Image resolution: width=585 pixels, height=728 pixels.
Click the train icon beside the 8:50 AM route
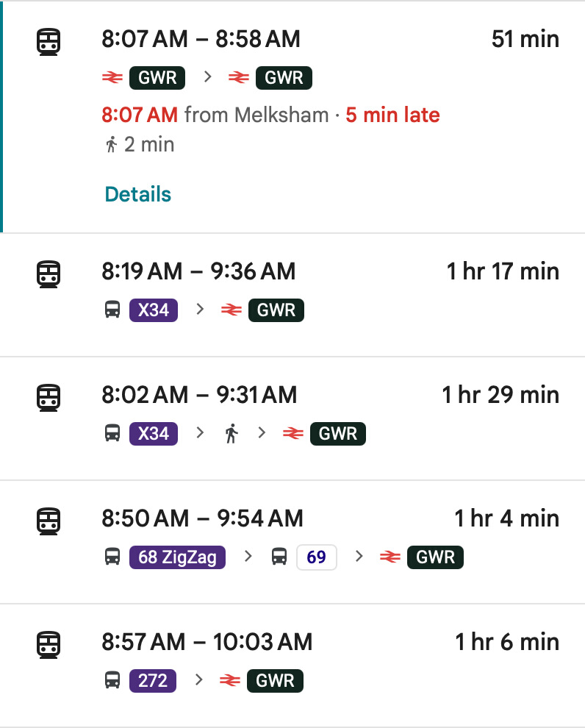(x=49, y=521)
